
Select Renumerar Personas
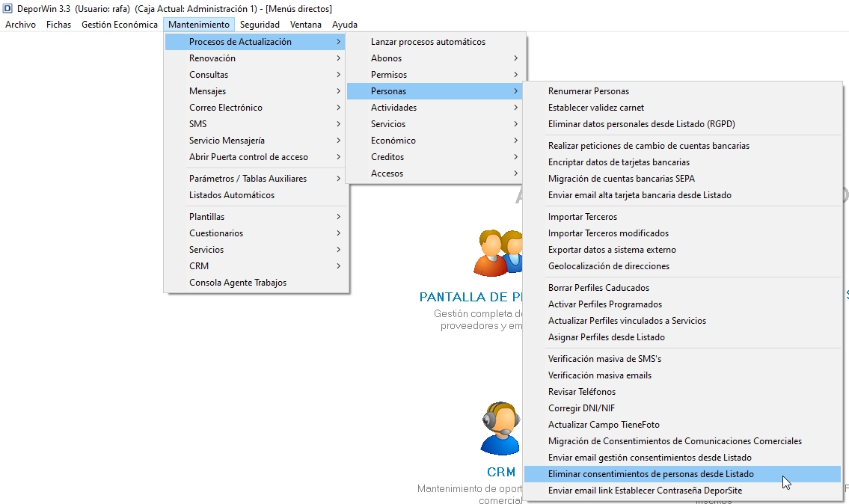[682, 91]
